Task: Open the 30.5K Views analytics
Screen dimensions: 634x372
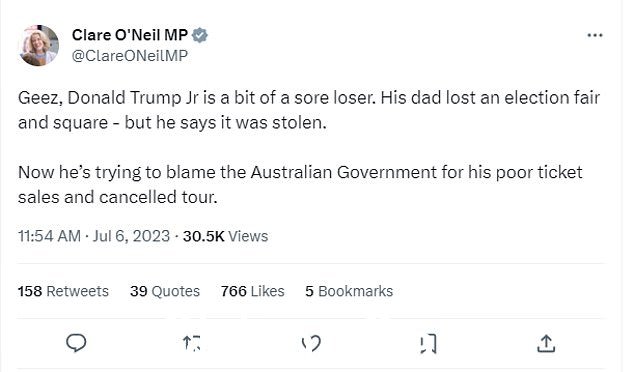Action: pos(225,236)
